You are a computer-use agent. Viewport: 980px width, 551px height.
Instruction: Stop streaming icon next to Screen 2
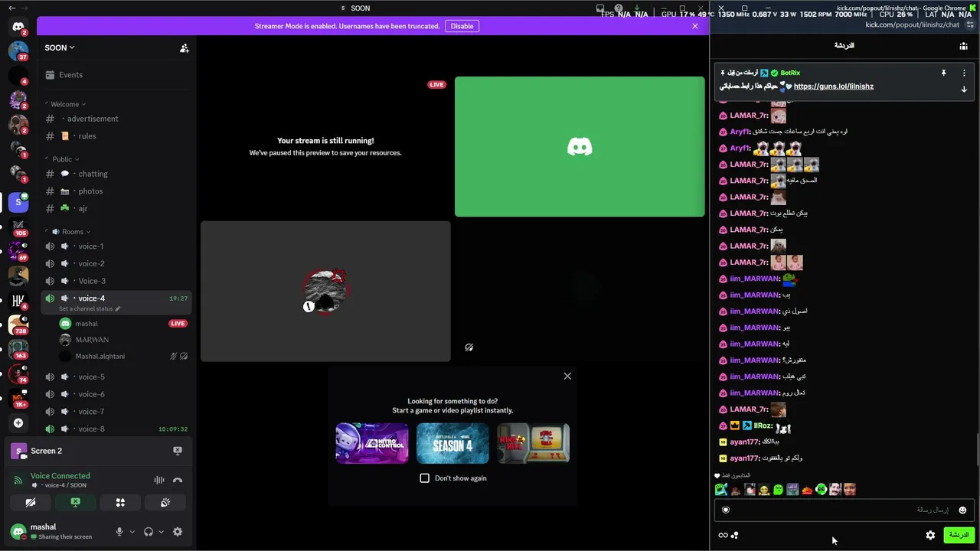coord(178,451)
